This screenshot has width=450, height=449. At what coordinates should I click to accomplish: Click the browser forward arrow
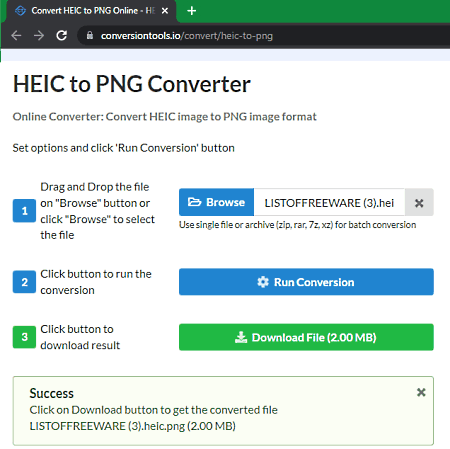pyautogui.click(x=39, y=35)
